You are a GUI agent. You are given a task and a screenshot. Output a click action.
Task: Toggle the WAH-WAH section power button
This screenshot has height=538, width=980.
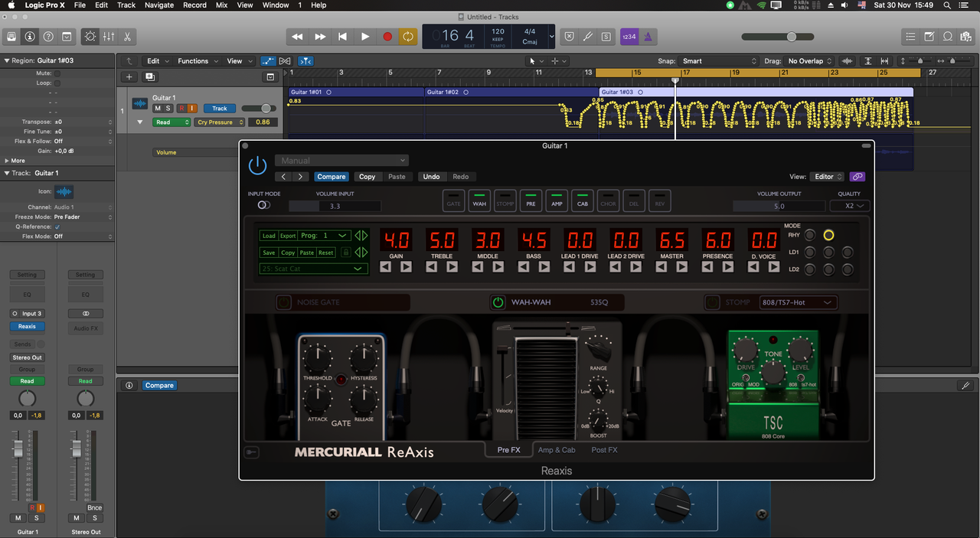[x=498, y=302]
